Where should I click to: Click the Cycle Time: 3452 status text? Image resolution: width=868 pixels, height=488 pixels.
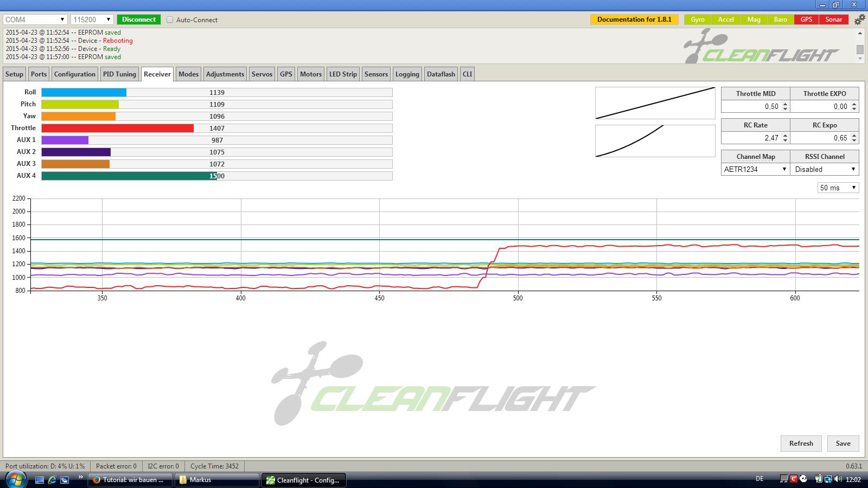click(214, 466)
